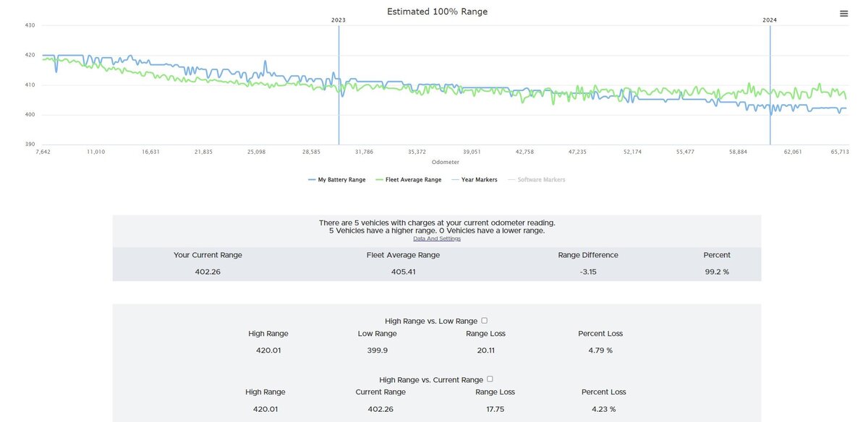Screen dimensions: 868x422
Task: Click the Range Difference value -3.15
Action: (x=587, y=272)
